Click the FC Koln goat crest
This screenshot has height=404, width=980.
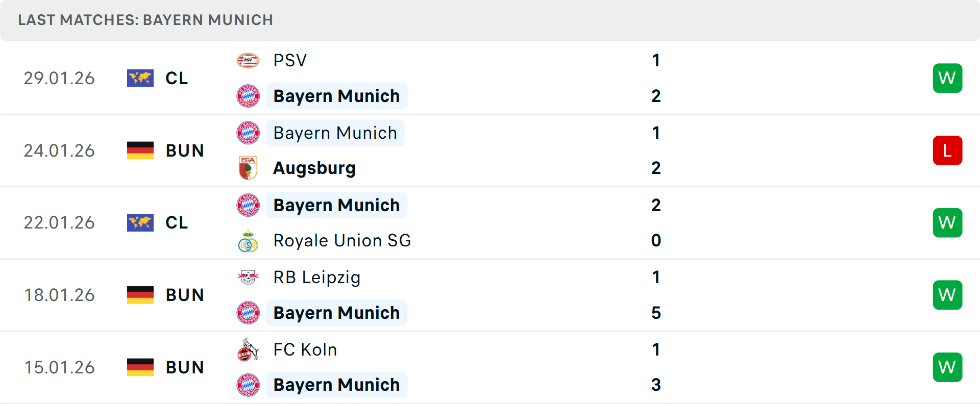248,349
